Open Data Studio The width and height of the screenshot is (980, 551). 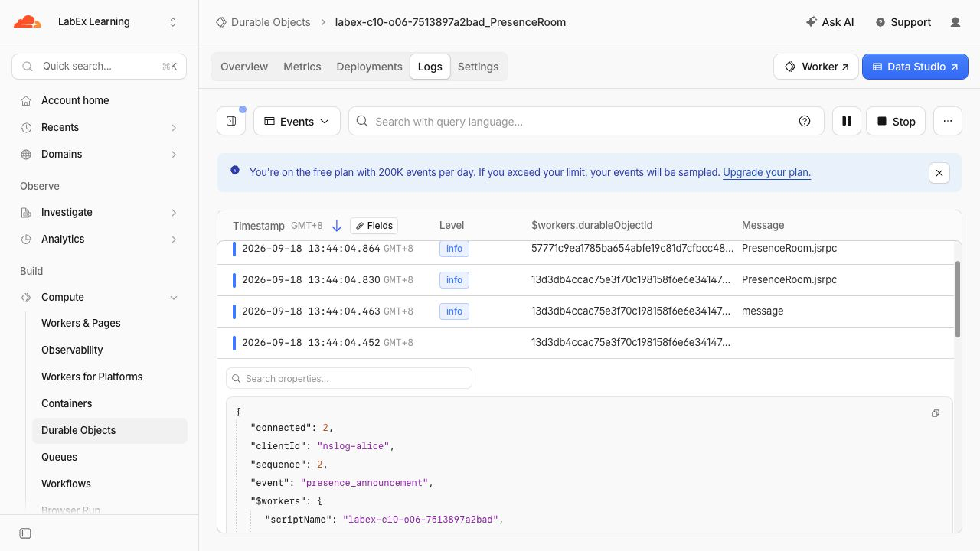point(915,67)
